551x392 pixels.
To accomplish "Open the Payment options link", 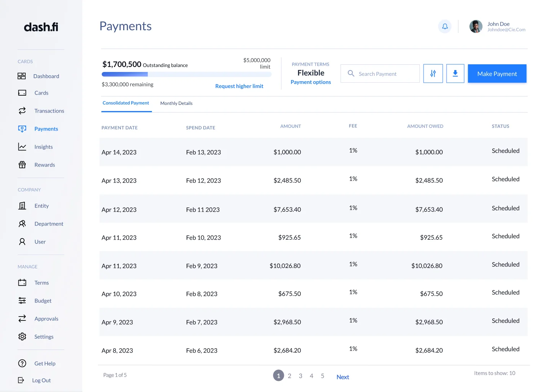I will [311, 82].
